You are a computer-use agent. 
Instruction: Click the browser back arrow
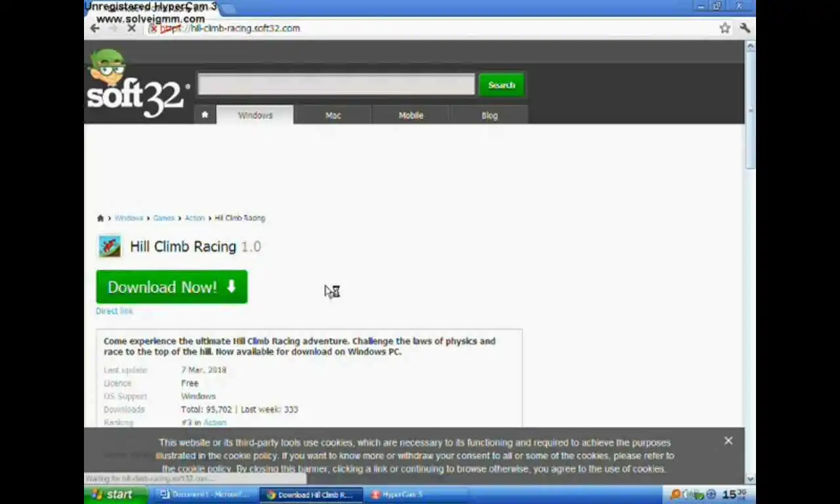point(94,28)
